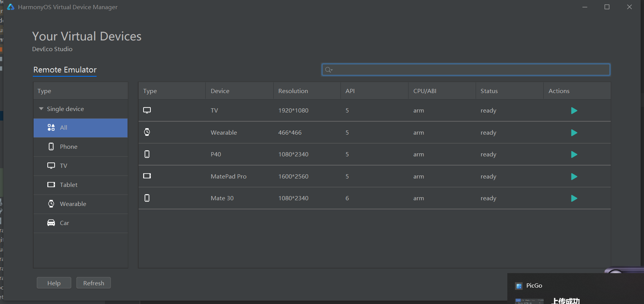Choose the Phone category label
Image resolution: width=644 pixels, height=304 pixels.
[x=69, y=147]
